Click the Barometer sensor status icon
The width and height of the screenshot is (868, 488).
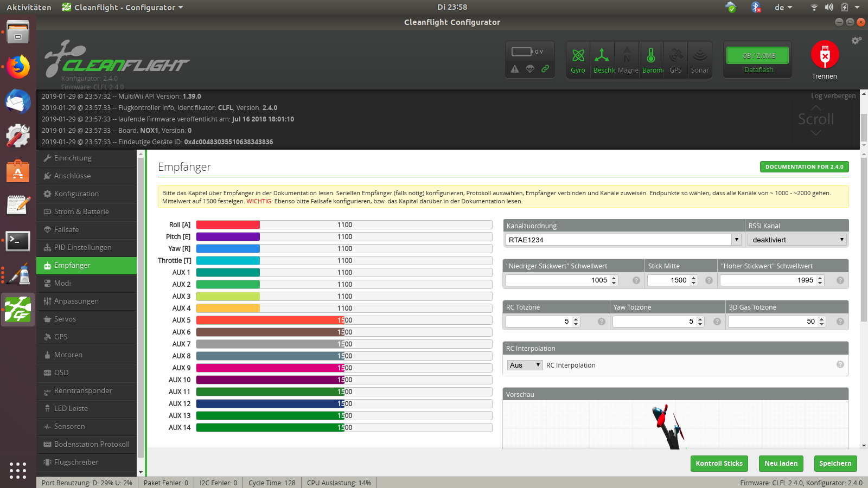[651, 59]
